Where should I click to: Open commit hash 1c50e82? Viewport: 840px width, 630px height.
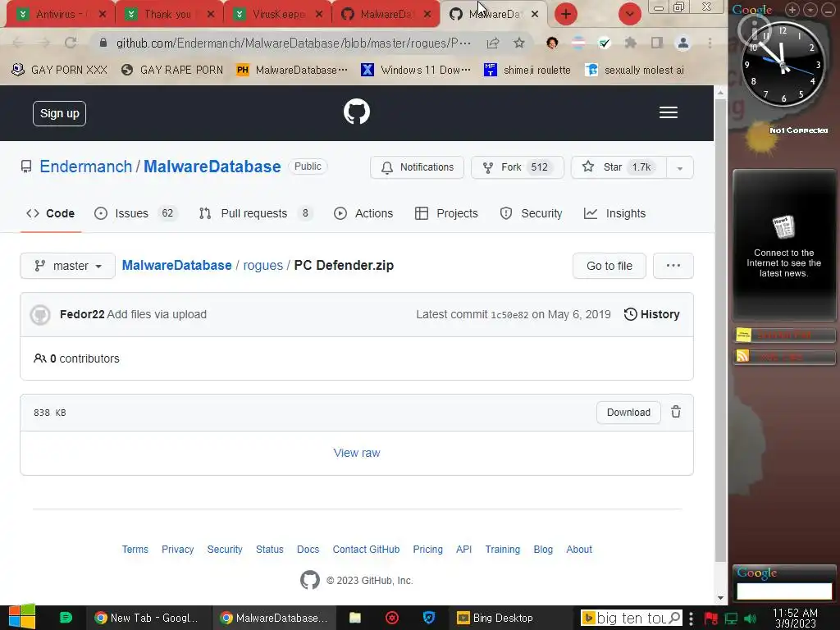[509, 315]
